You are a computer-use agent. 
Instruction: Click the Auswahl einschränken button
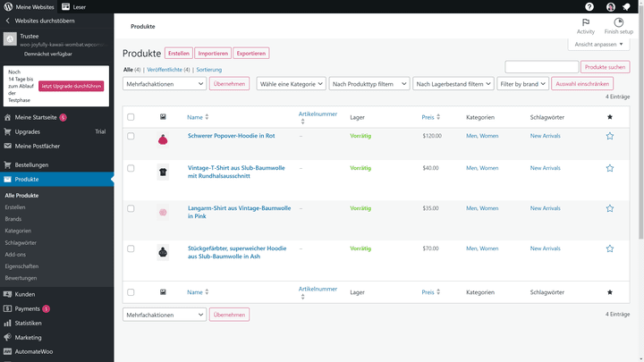tap(582, 84)
